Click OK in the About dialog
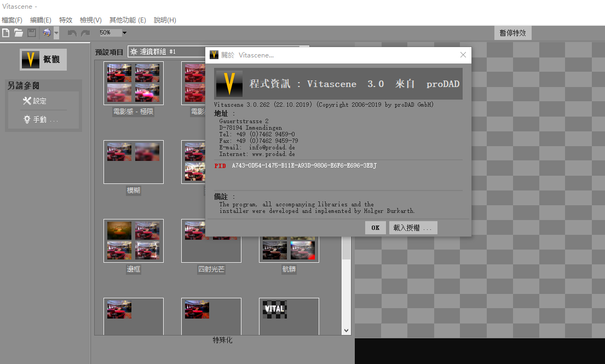This screenshot has width=605, height=364. point(376,228)
